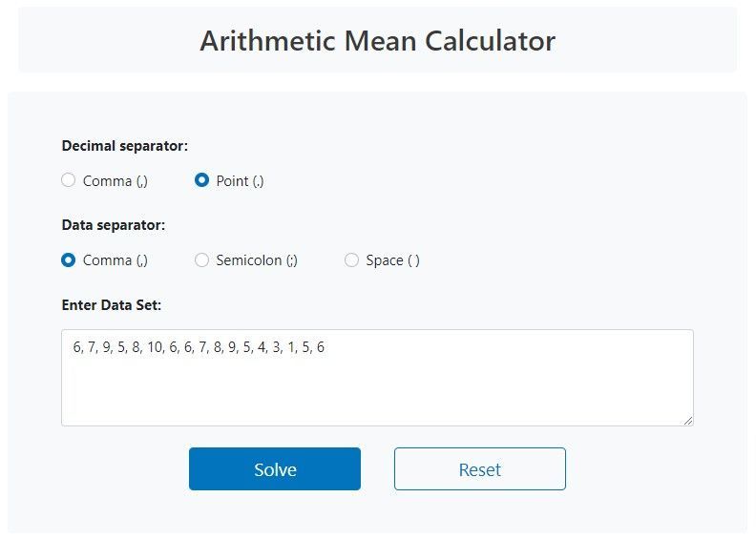Viewport: 756px width, 539px height.
Task: Click 'Comma (,)' label text under Data separator
Action: coord(115,260)
